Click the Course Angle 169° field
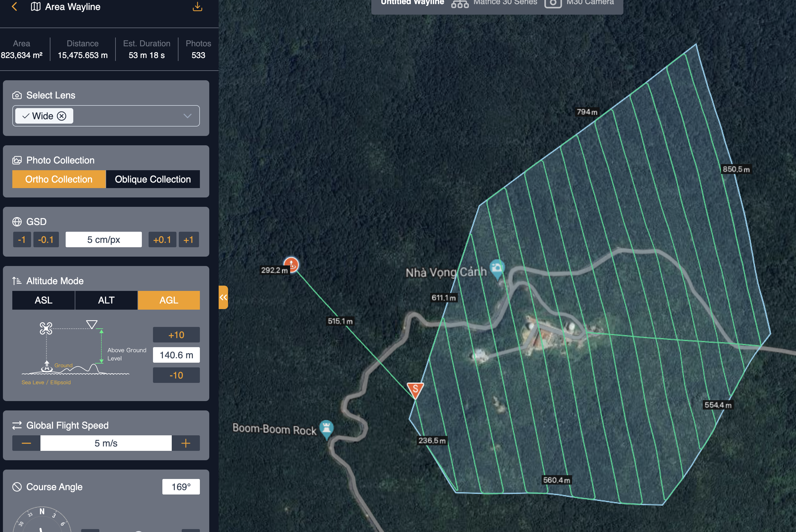 pyautogui.click(x=181, y=487)
